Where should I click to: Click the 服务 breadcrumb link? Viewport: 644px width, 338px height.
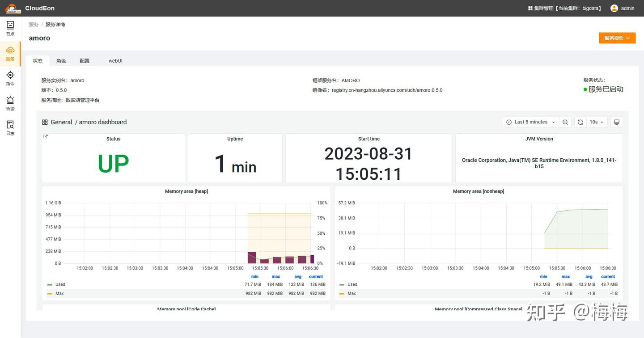34,24
